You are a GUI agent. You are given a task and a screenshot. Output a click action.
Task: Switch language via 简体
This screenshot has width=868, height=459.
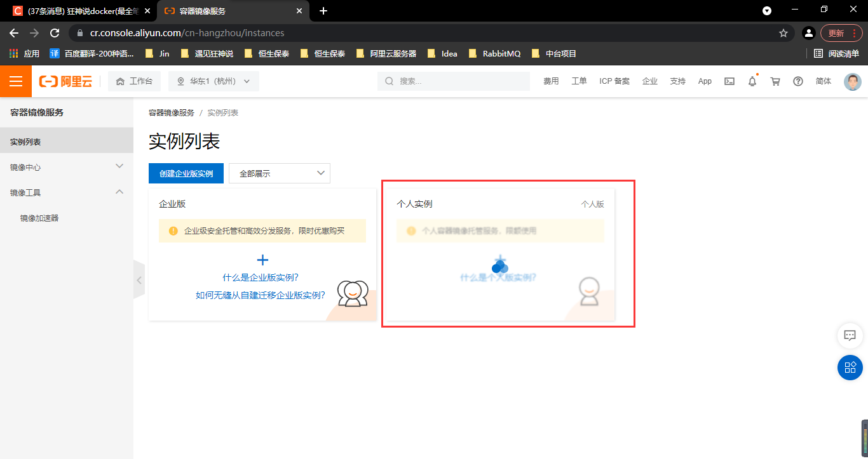click(824, 81)
